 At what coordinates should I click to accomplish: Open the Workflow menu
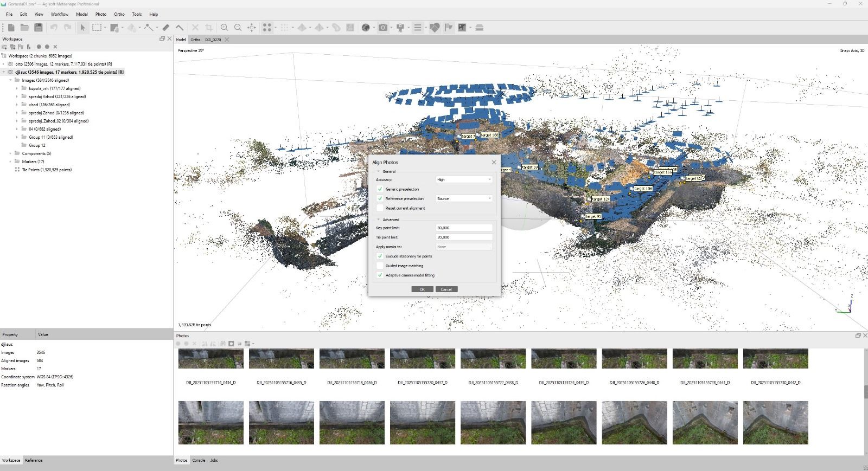(x=60, y=14)
